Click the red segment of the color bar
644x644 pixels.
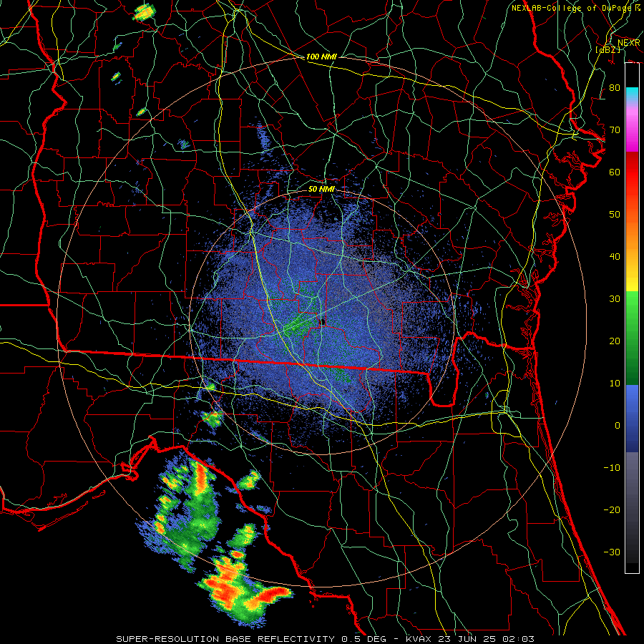click(632, 172)
